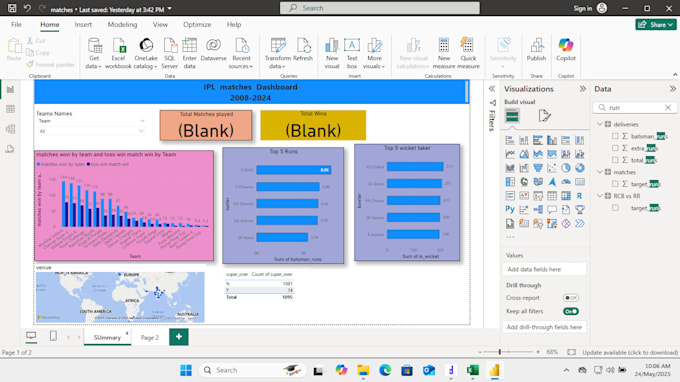Choose the Power Automate visual icon
680x382 pixels.
coord(579,223)
